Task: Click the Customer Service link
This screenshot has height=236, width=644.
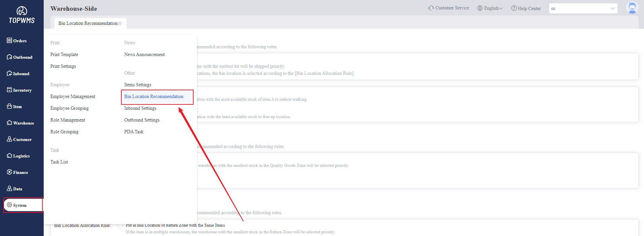Action: tap(449, 8)
